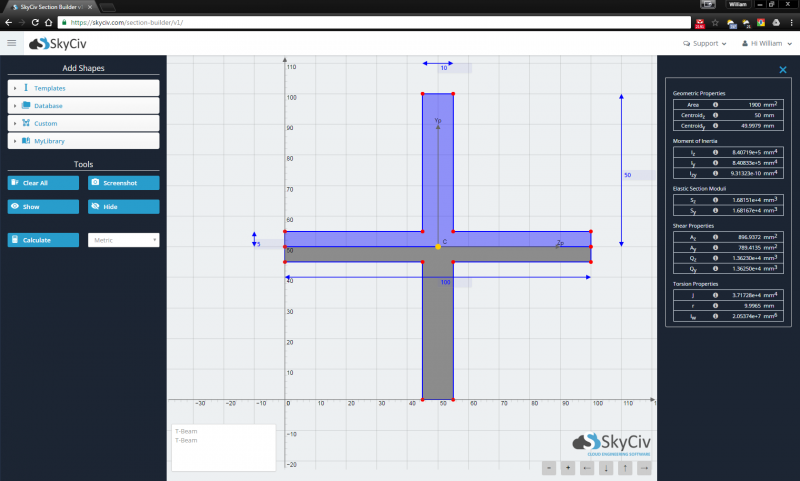Select the yellow centroid point C
The width and height of the screenshot is (800, 481).
[438, 247]
